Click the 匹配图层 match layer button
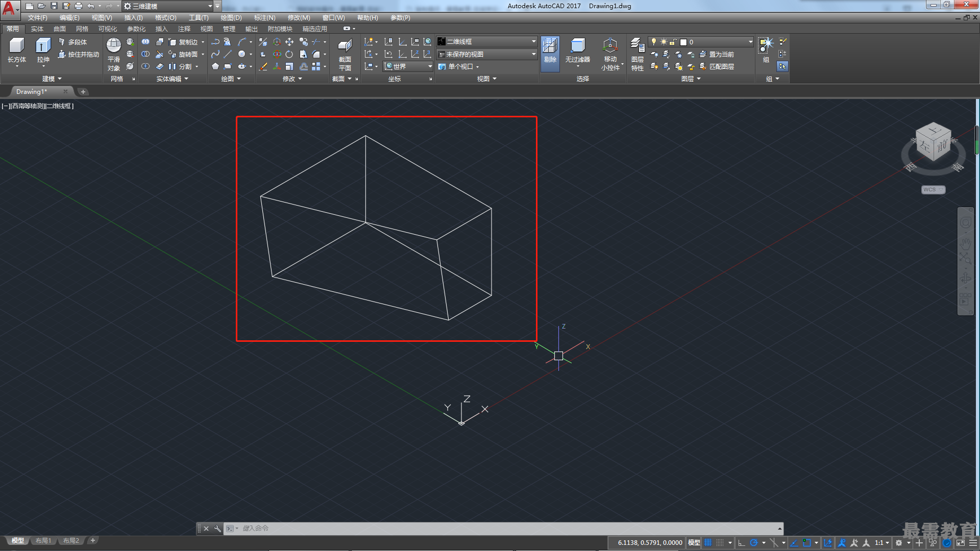The width and height of the screenshot is (980, 551). click(x=717, y=66)
